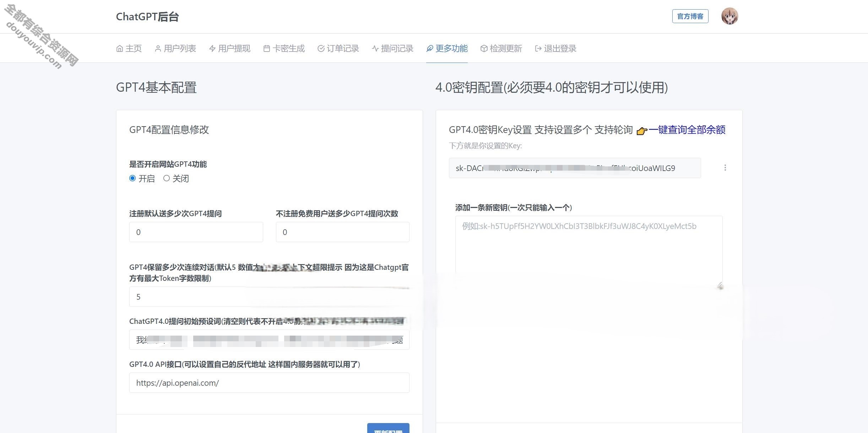Click the logout arrow icon beside 退出登录

[538, 49]
